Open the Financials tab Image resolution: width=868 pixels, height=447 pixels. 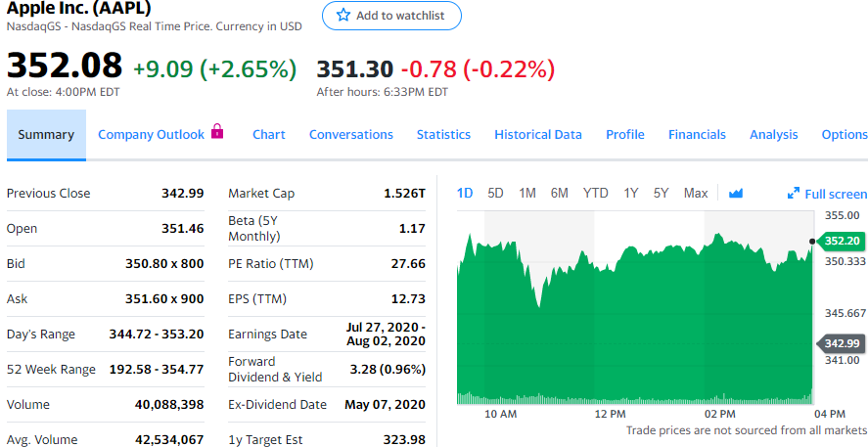tap(697, 134)
